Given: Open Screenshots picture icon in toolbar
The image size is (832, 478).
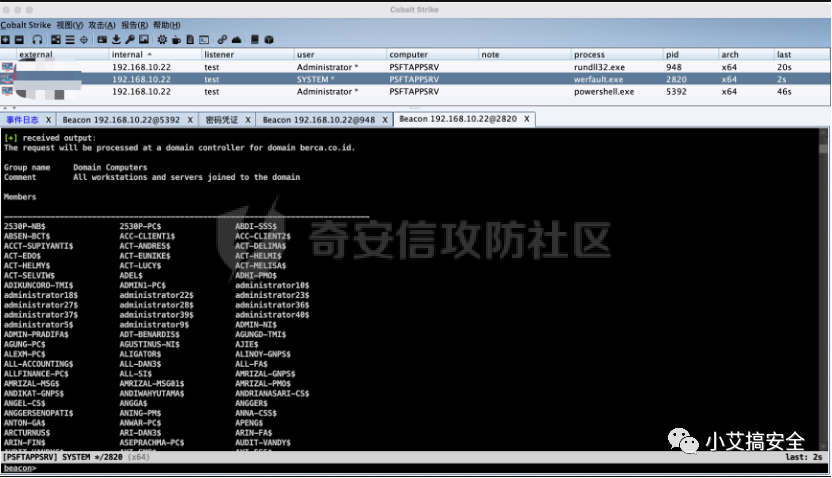Looking at the screenshot, I should coord(144,40).
